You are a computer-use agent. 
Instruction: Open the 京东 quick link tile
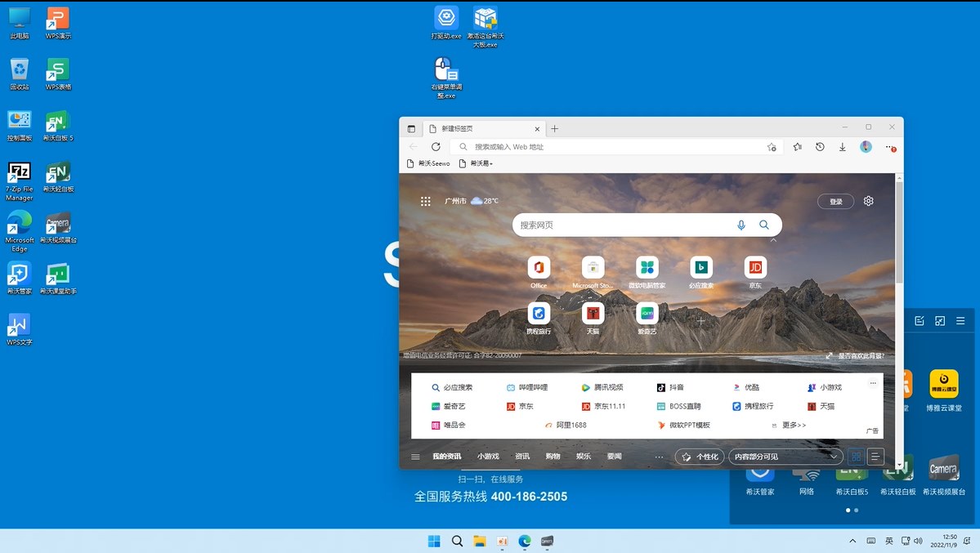[x=755, y=268]
